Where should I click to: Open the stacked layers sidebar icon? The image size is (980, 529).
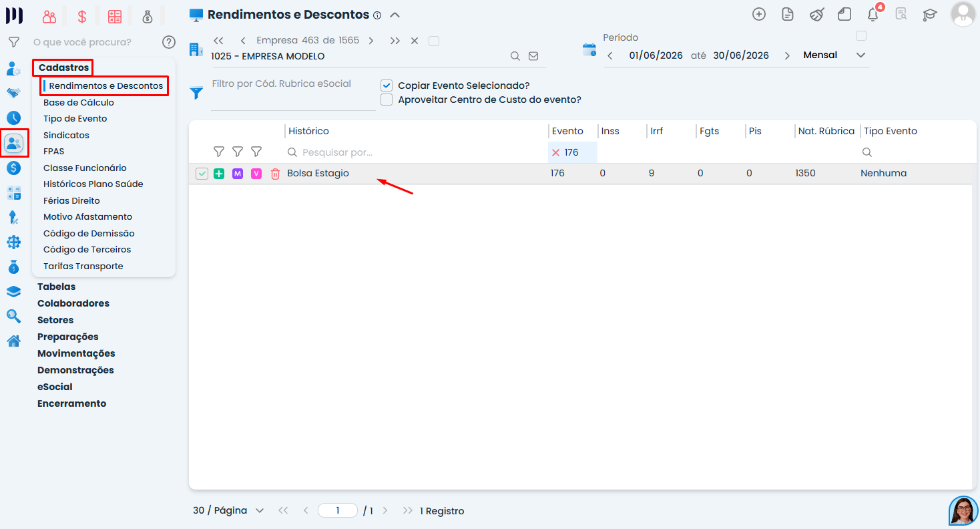click(13, 292)
